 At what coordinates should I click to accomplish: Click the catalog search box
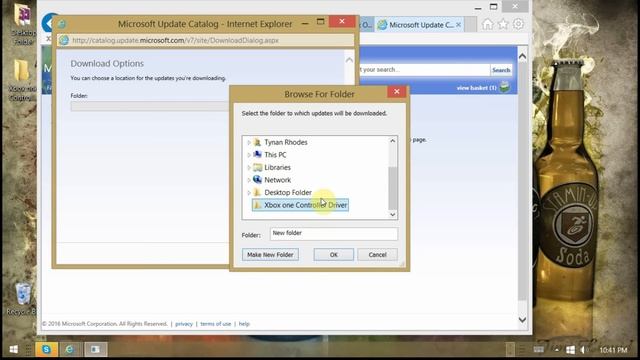(424, 70)
